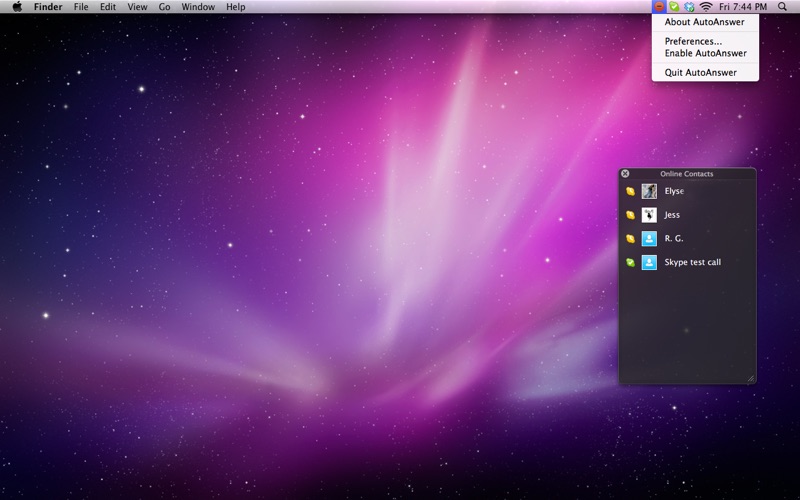
Task: Quit AutoAnswer from dropdown menu
Action: [x=700, y=72]
